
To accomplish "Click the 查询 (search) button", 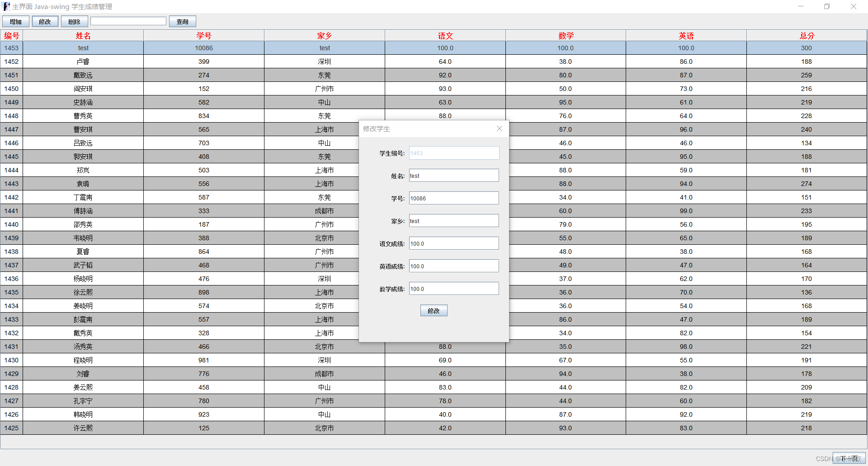I will (x=183, y=21).
